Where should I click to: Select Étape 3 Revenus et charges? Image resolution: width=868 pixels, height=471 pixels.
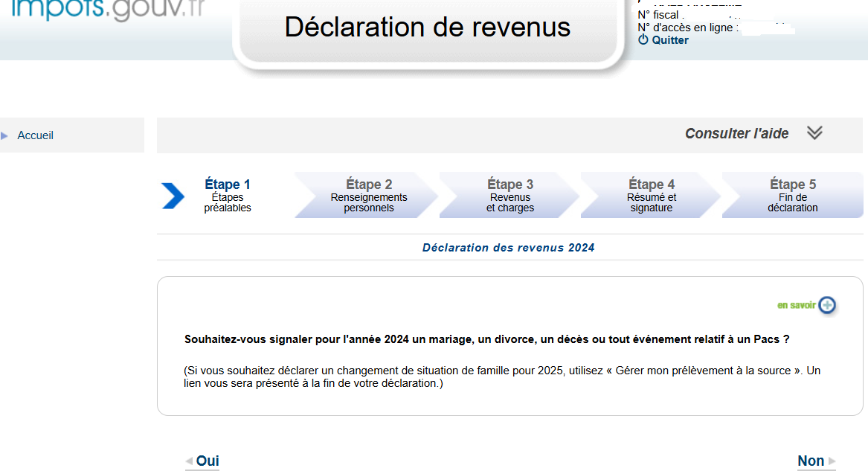coord(509,196)
